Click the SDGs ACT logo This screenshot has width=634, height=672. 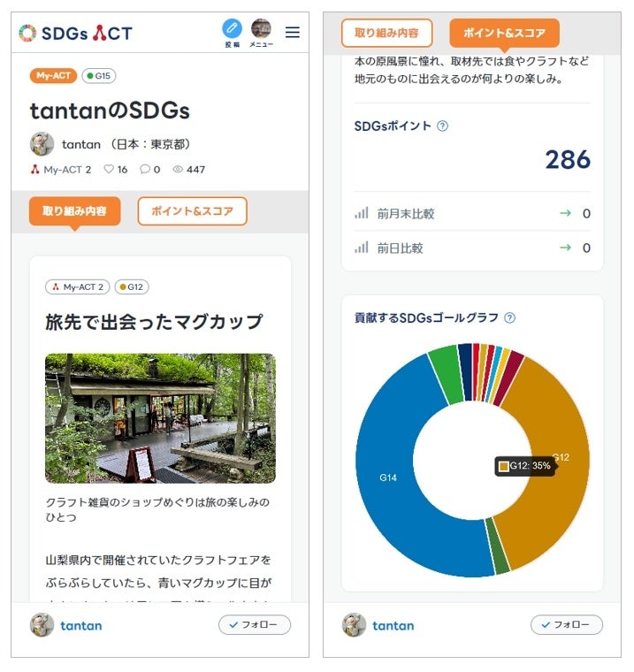pyautogui.click(x=76, y=34)
